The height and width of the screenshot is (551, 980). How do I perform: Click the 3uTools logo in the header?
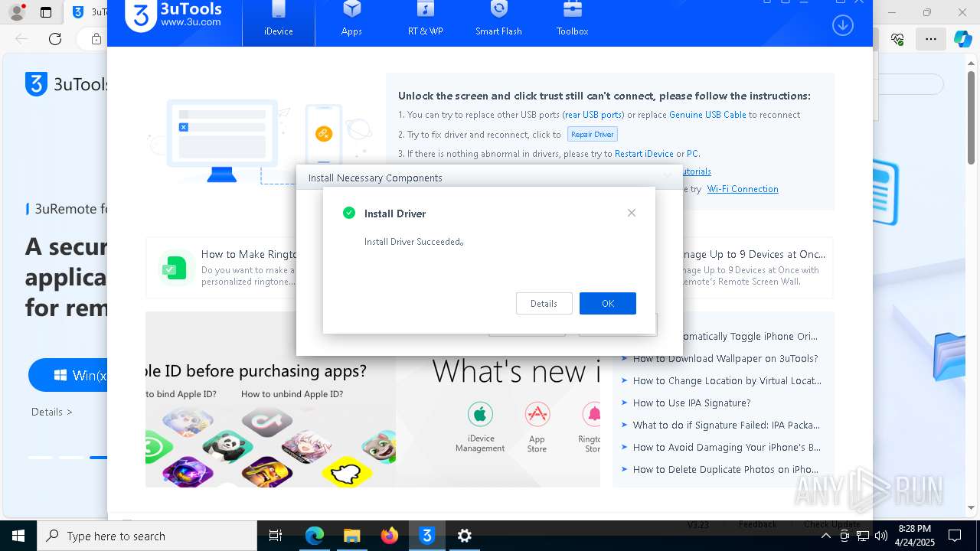(175, 15)
